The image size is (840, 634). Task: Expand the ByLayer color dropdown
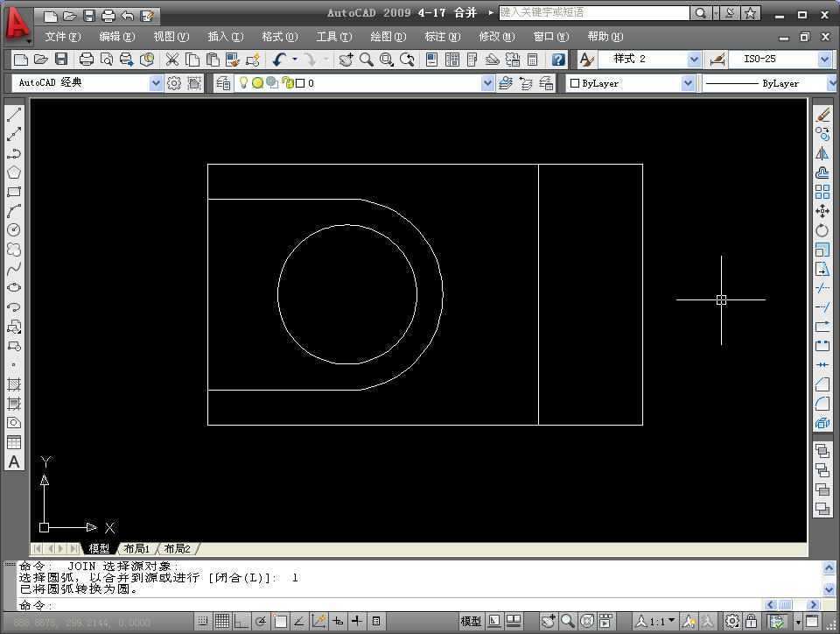pyautogui.click(x=688, y=83)
